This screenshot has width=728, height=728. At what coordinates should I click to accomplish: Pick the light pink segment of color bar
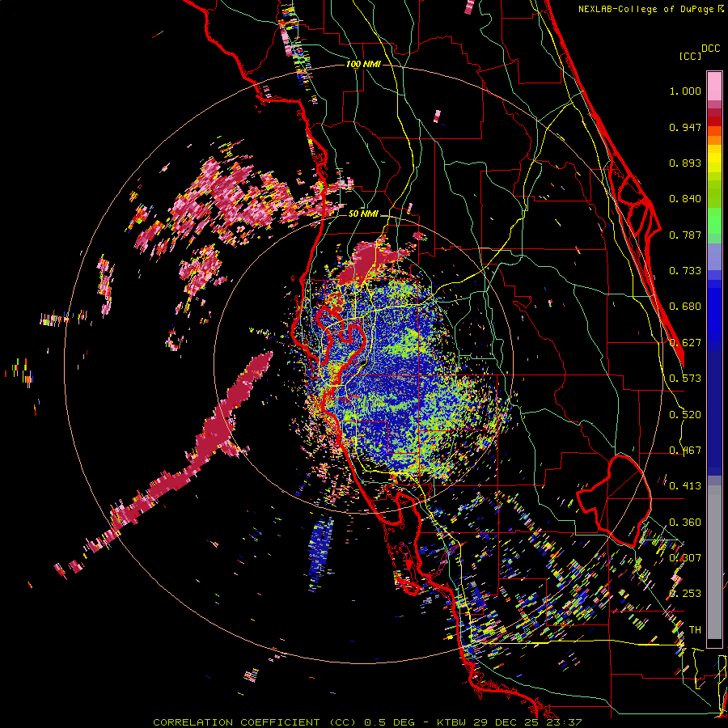coord(714,87)
